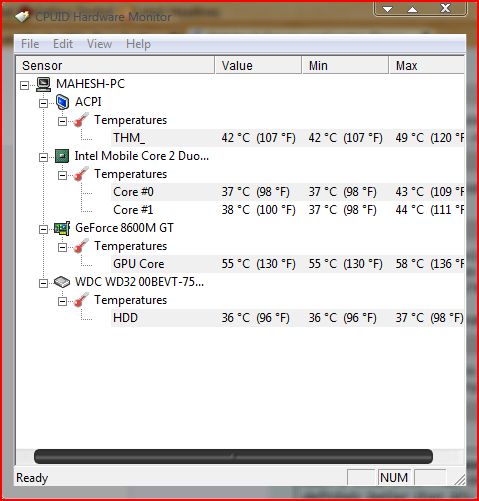Click the Intel Core 2 Duo chip icon
Image resolution: width=479 pixels, height=501 pixels.
pyautogui.click(x=62, y=156)
